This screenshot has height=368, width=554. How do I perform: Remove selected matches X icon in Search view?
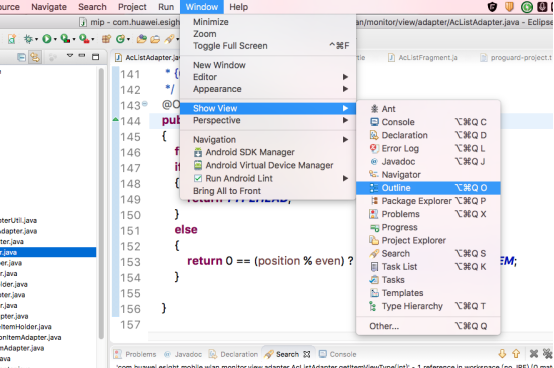[x=534, y=354]
